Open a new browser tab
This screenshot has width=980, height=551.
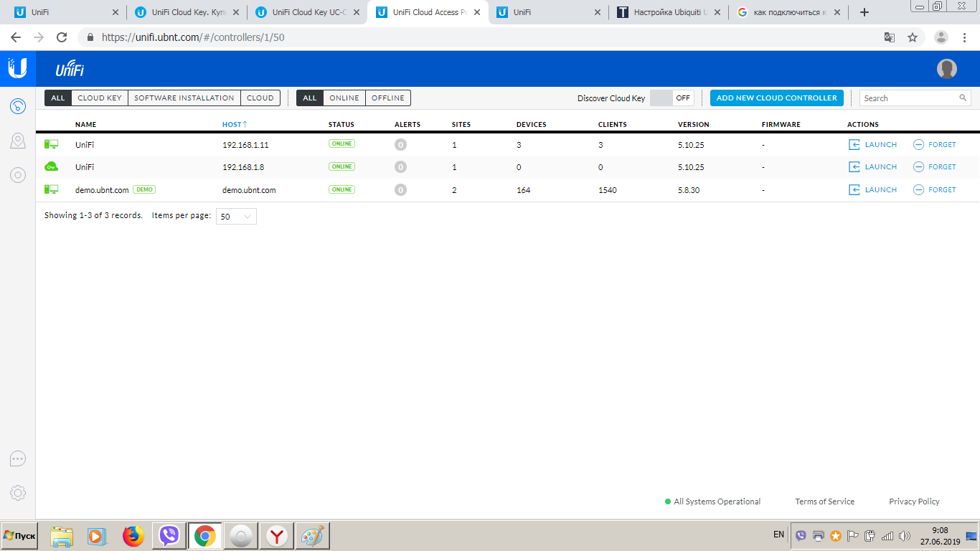click(864, 12)
